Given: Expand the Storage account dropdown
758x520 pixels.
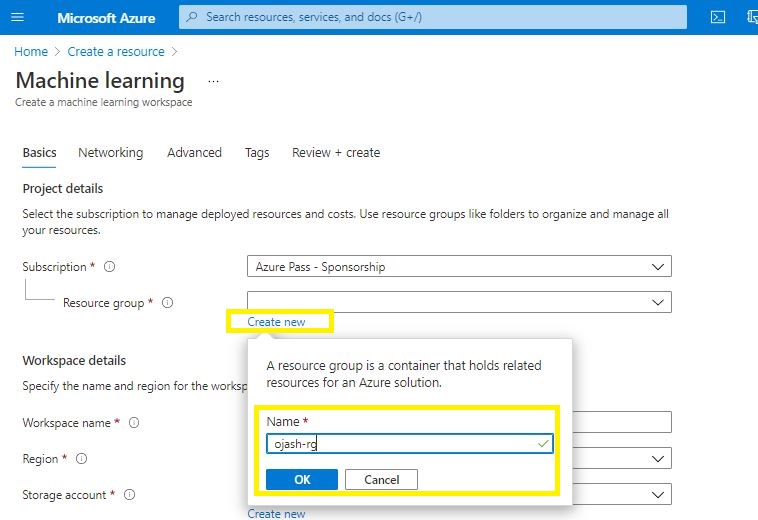Looking at the screenshot, I should click(657, 494).
